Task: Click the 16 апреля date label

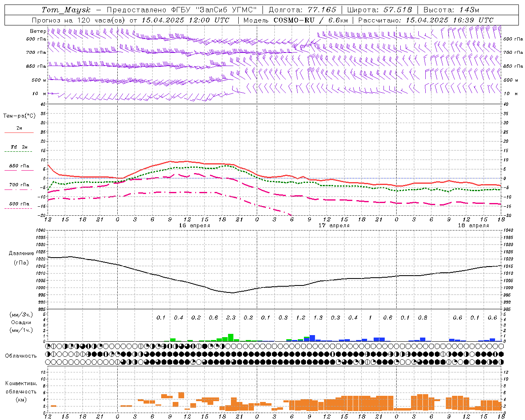Action: coord(194,226)
